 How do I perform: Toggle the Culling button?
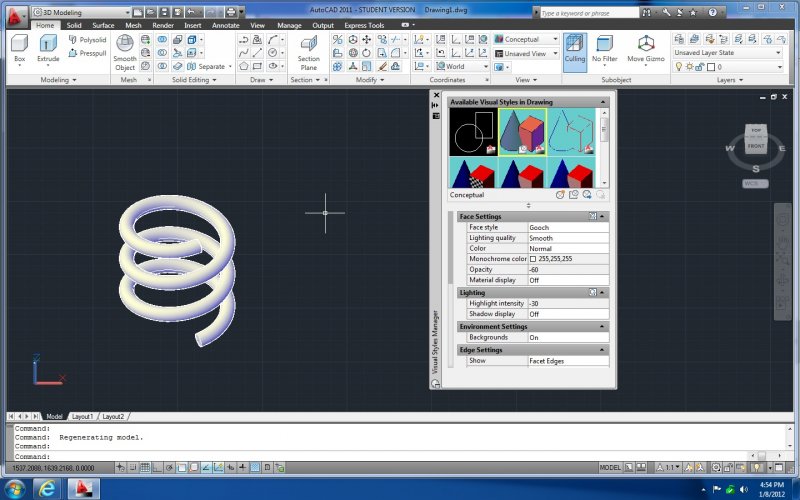click(x=574, y=48)
